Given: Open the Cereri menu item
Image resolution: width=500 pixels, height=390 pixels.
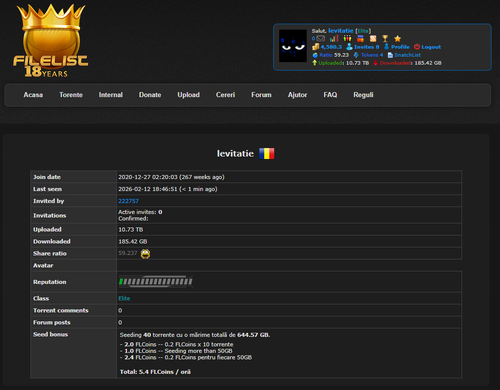Looking at the screenshot, I should click(225, 95).
